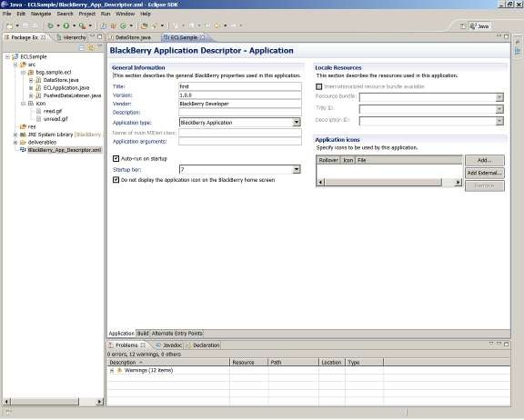Switch to the Hierarchy tab
This screenshot has height=420, width=524.
pos(72,37)
